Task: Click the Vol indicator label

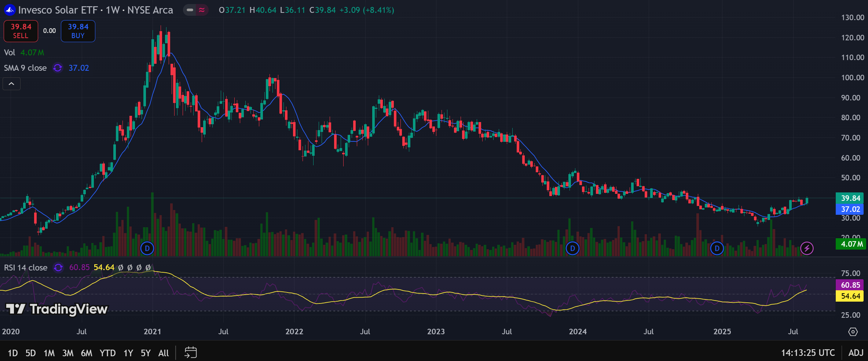Action: click(10, 52)
